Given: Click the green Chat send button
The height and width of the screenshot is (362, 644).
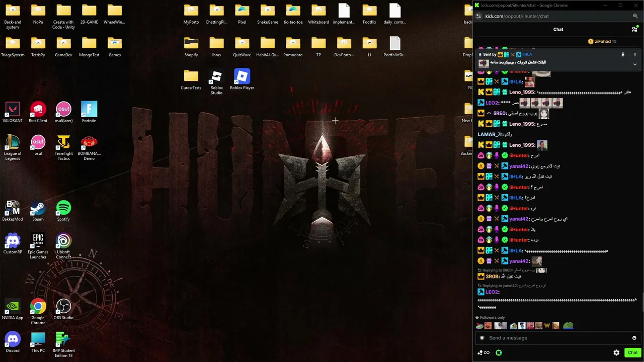Looking at the screenshot, I should click(632, 352).
